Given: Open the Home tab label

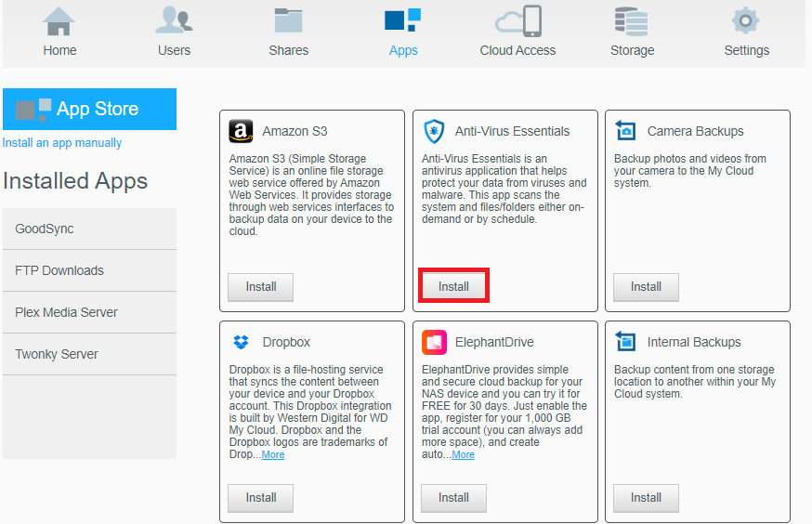Looking at the screenshot, I should [59, 50].
